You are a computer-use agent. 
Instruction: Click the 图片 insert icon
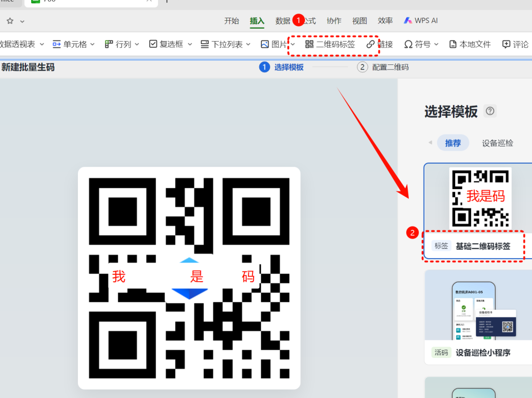[x=264, y=44]
